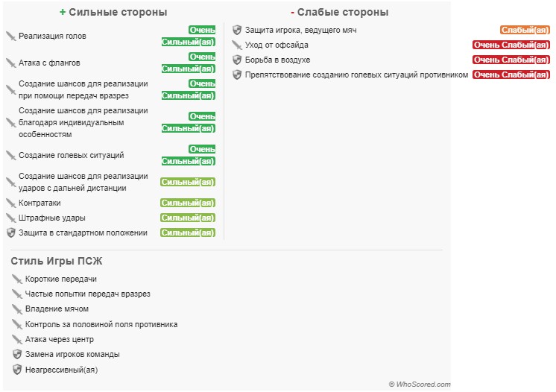
Task: Open the Создание голевых ситуаций entry
Action: (x=72, y=155)
